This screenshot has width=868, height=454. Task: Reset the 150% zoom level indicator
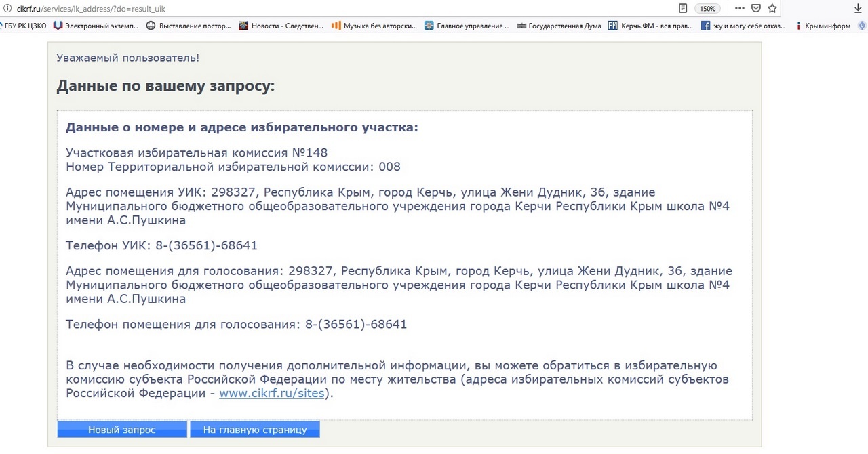click(707, 9)
